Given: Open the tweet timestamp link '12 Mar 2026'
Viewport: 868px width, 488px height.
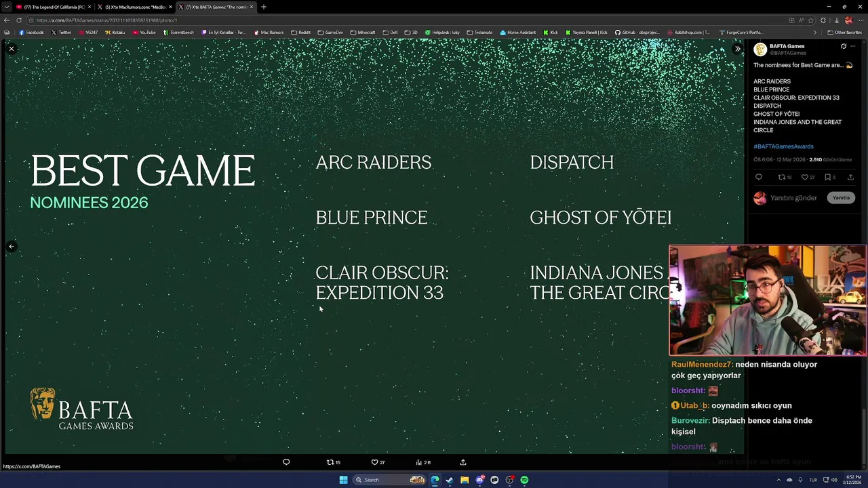Looking at the screenshot, I should (789, 160).
